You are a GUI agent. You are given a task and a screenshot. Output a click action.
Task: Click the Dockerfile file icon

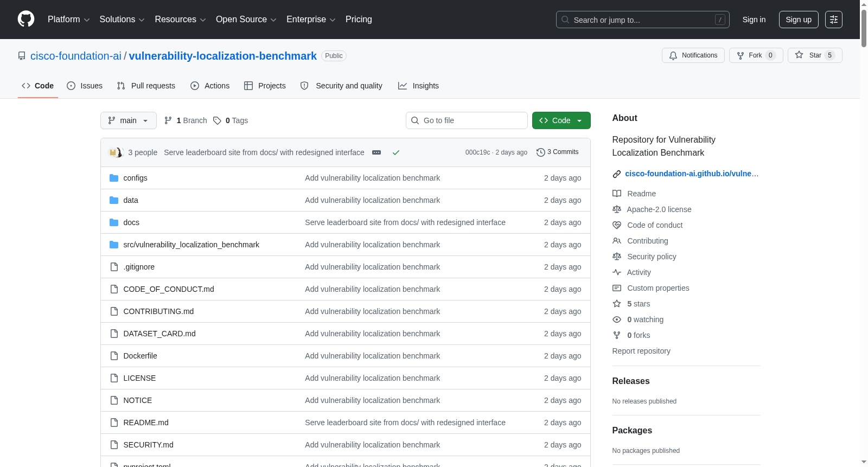[x=114, y=356]
